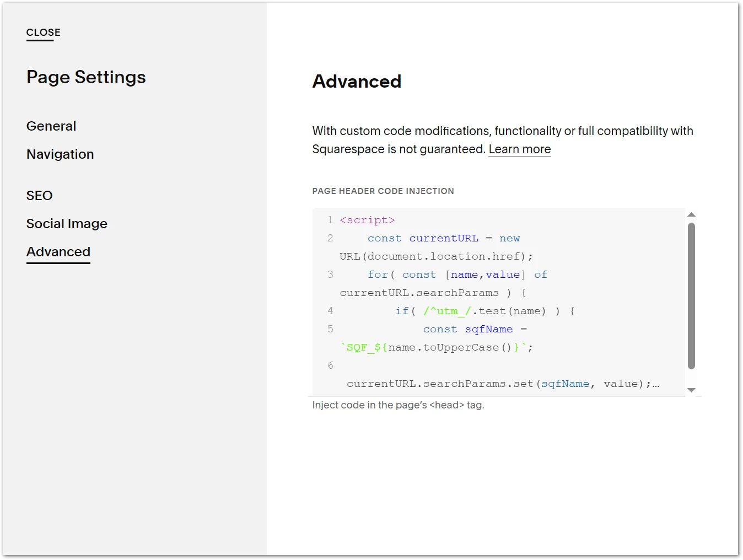Click the URL(document.location.href) wrapped line
743x560 pixels.
coord(436,256)
